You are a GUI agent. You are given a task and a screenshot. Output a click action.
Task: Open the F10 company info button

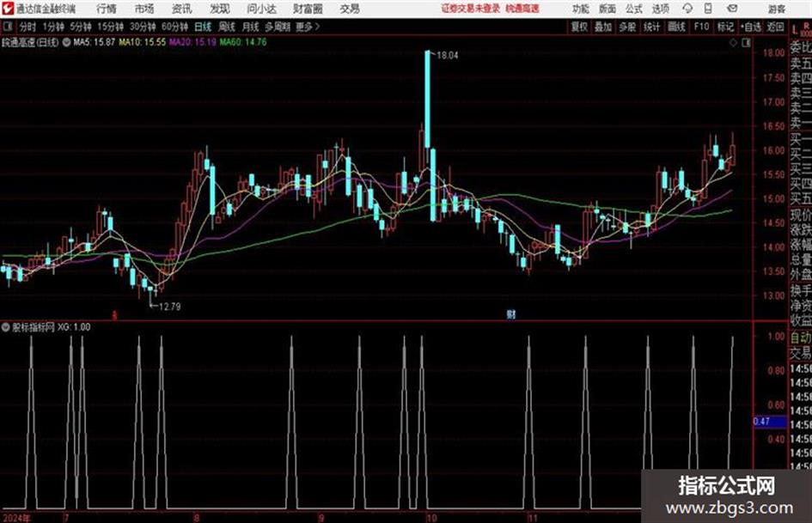(701, 27)
